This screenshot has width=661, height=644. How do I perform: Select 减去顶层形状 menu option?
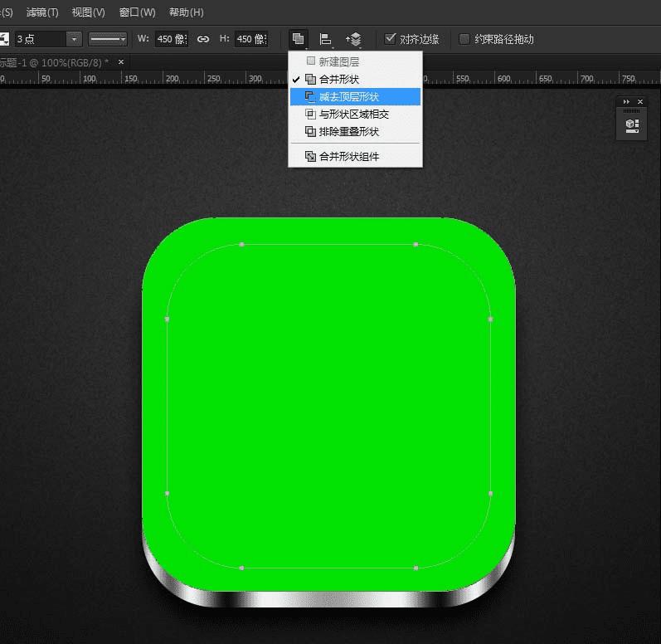pos(355,96)
